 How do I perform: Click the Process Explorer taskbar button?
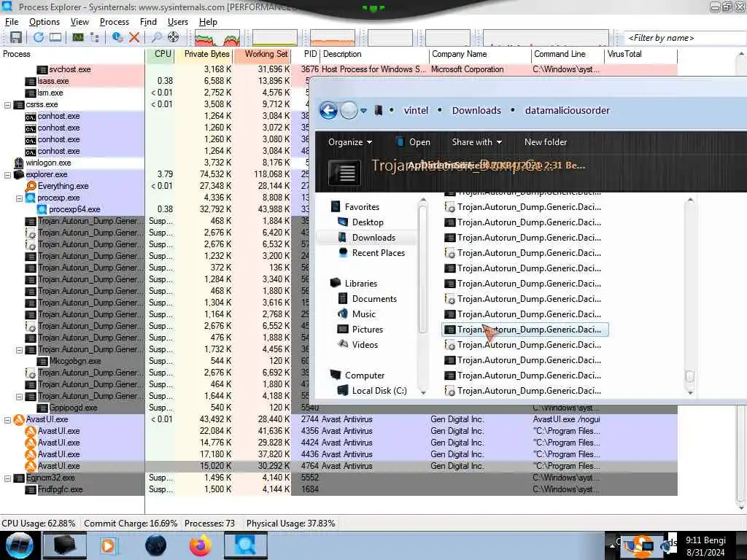[x=245, y=545]
